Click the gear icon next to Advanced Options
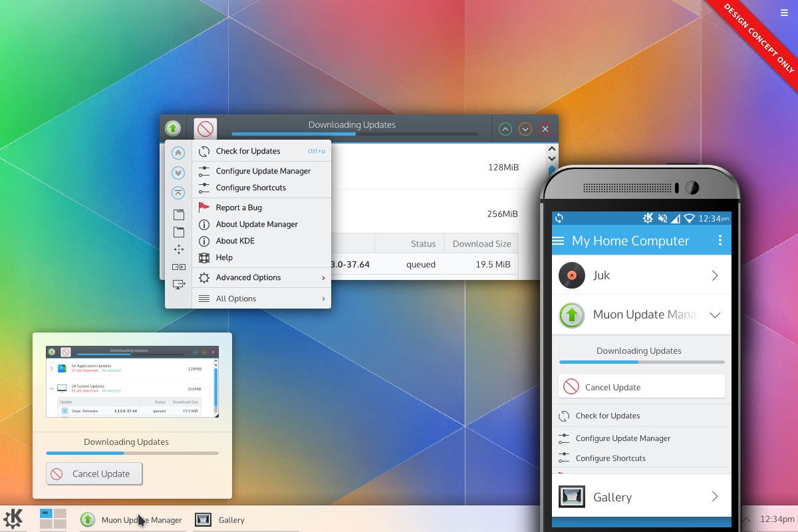The image size is (798, 532). click(204, 277)
